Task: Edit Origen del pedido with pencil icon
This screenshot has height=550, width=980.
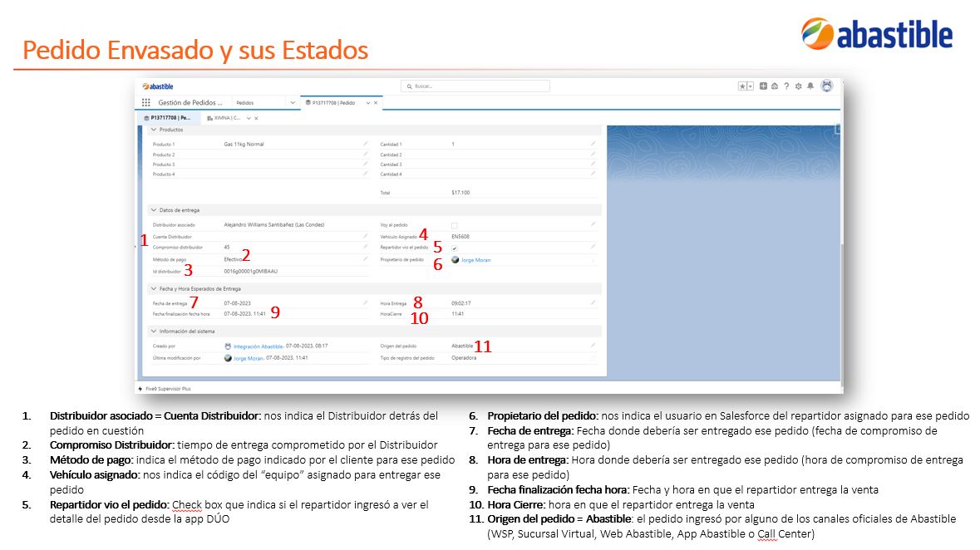Action: [593, 346]
